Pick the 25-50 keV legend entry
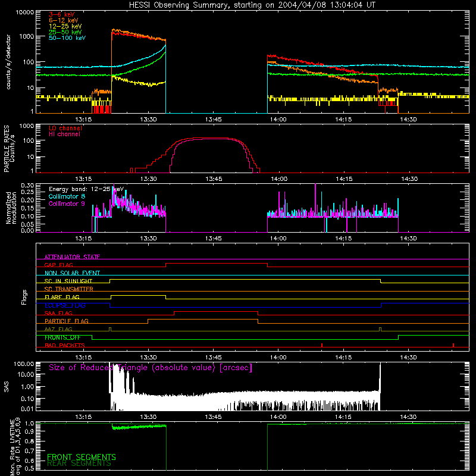This screenshot has width=476, height=476. [65, 32]
